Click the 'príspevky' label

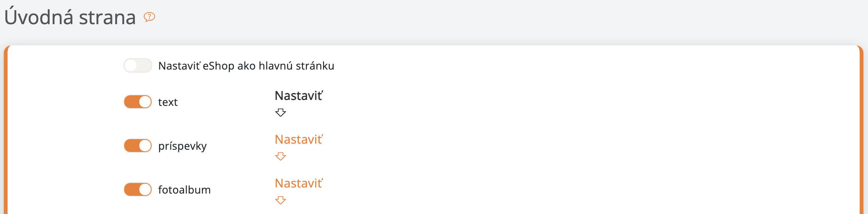pos(183,146)
